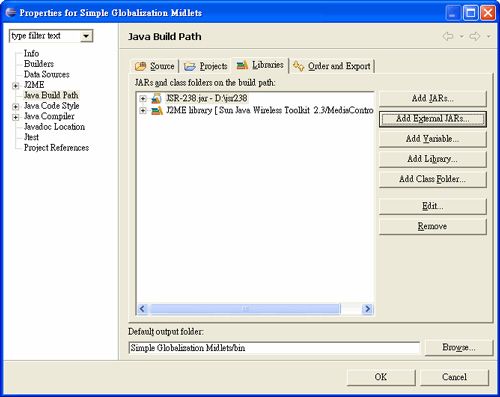This screenshot has width=500, height=397.
Task: Open the Order and Export tab
Action: [332, 66]
